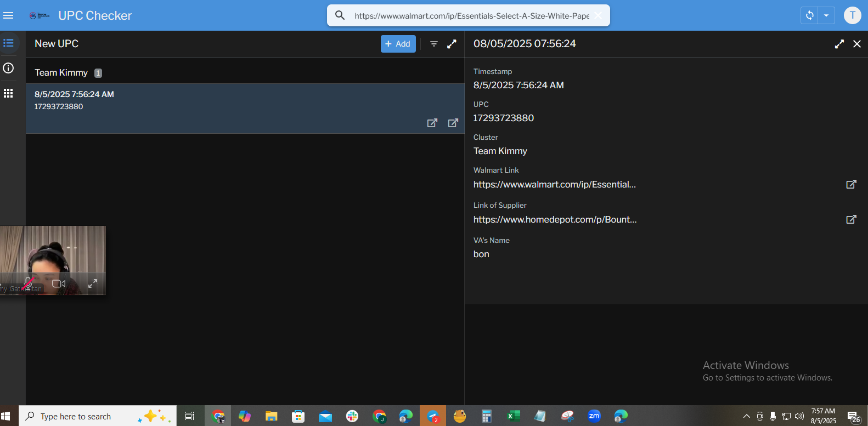This screenshot has width=868, height=426.
Task: Expand the record detail panel to fullscreen
Action: point(839,44)
